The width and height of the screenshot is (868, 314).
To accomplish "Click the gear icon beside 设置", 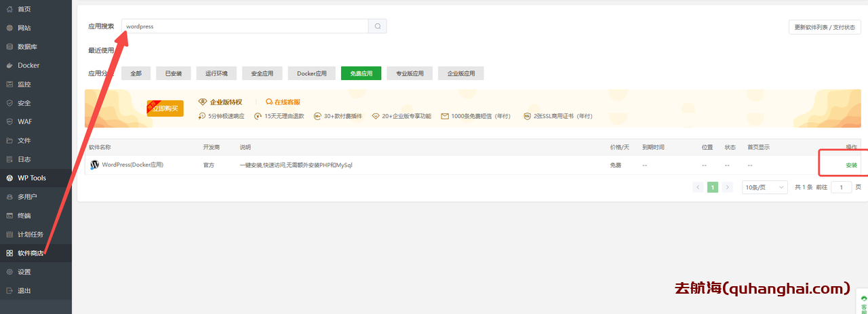I will tap(9, 272).
